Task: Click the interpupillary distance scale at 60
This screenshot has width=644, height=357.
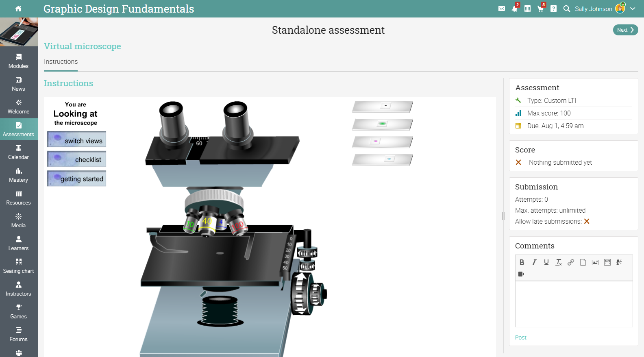Action: (199, 141)
